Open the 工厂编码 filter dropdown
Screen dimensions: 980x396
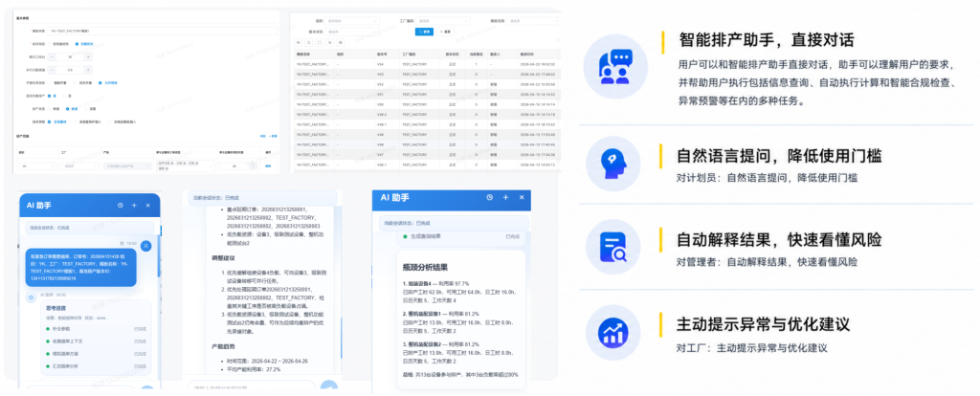click(x=442, y=21)
